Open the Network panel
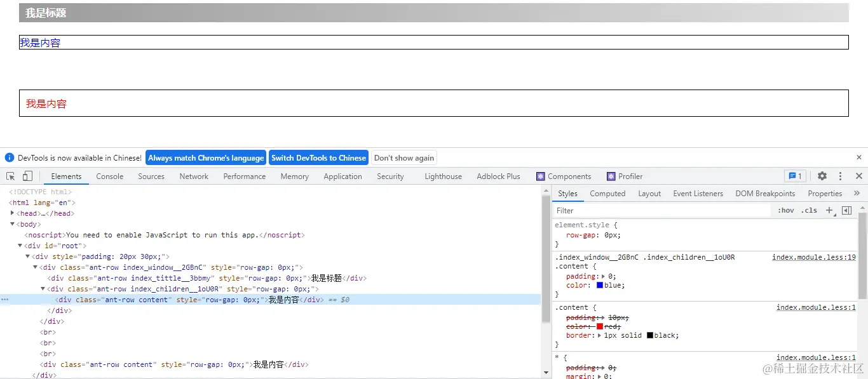 (x=194, y=176)
